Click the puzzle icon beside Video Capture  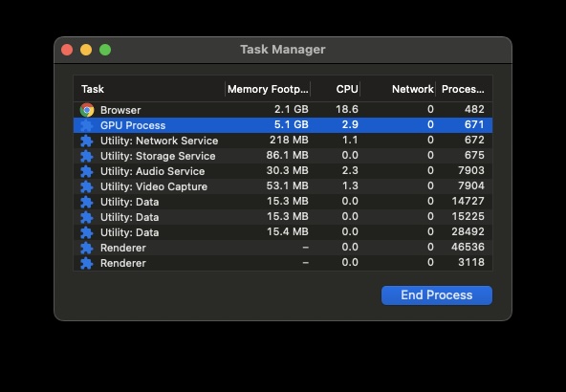point(87,186)
